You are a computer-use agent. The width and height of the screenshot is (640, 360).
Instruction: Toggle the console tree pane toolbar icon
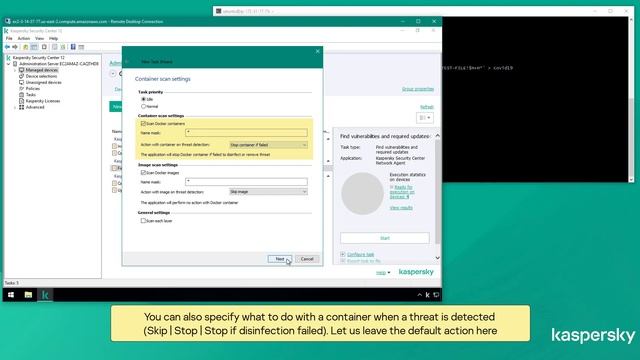(35, 47)
